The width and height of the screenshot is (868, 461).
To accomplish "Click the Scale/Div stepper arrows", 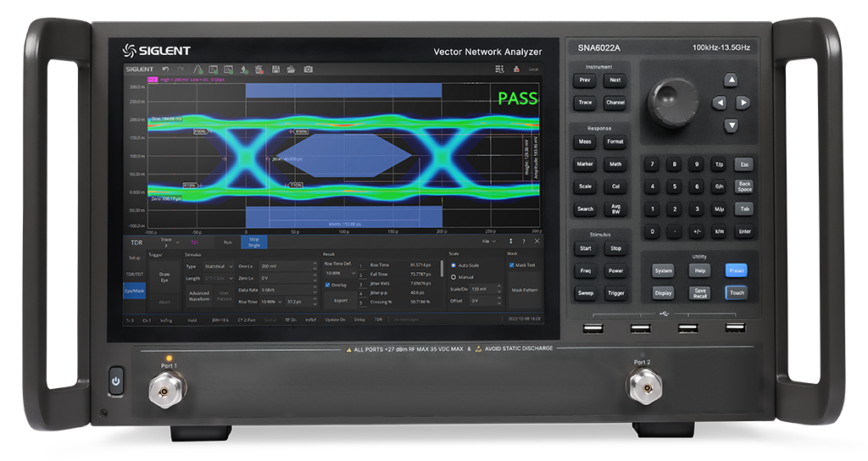I will [x=498, y=289].
